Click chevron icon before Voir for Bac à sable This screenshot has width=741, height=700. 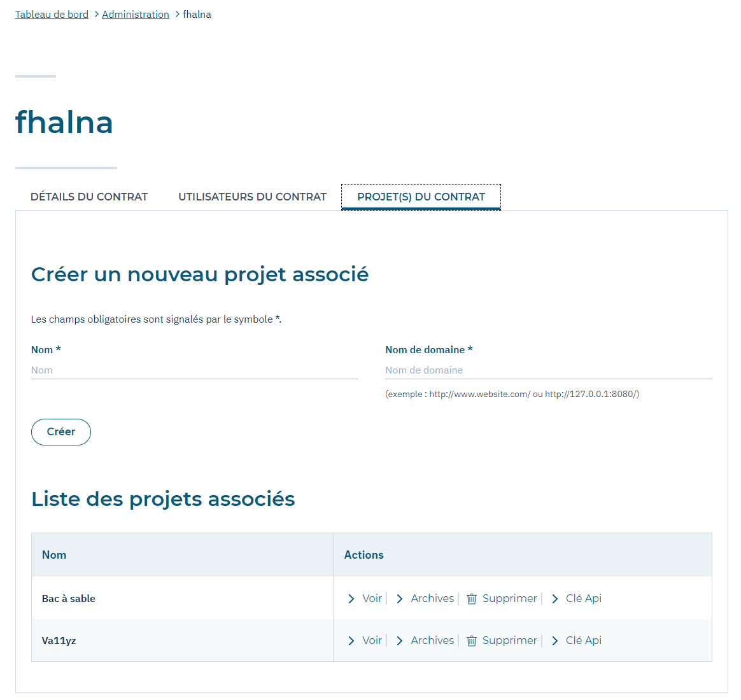coord(351,599)
